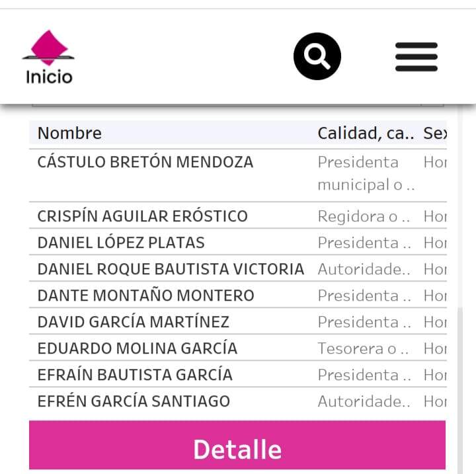
Task: Select EFRAÍN BAUTISTA GARCÍA row
Action: click(x=135, y=375)
